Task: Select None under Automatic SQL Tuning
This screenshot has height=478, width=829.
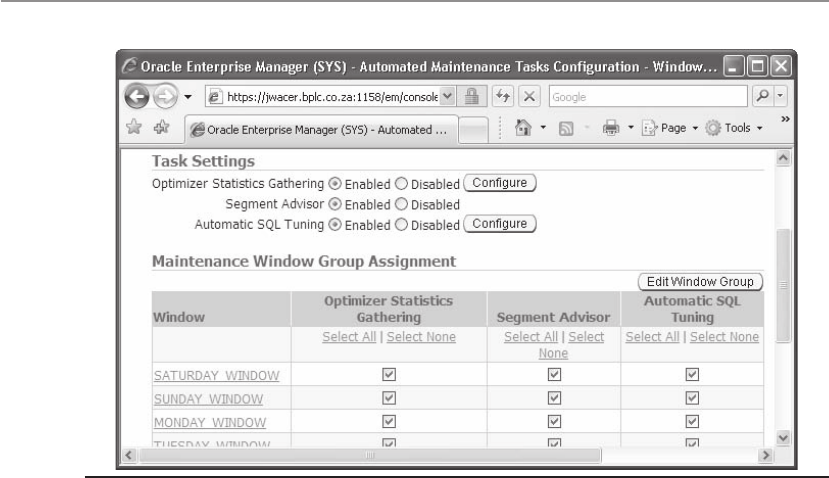Action: coord(724,337)
